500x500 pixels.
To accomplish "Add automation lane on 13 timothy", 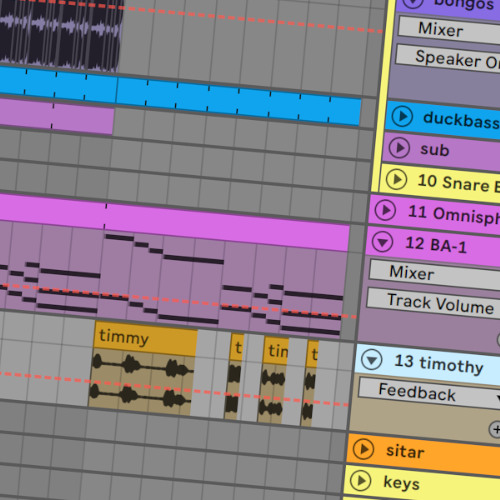I will (x=496, y=429).
